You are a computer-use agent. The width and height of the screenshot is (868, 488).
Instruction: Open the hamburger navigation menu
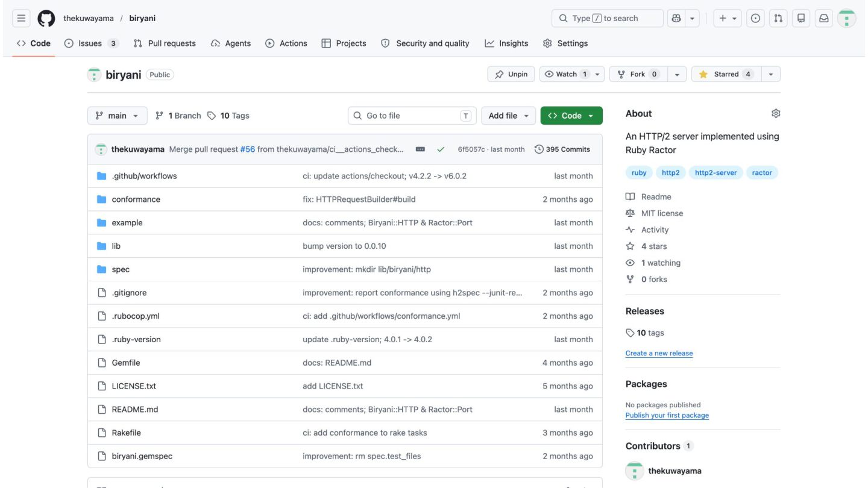click(x=21, y=18)
